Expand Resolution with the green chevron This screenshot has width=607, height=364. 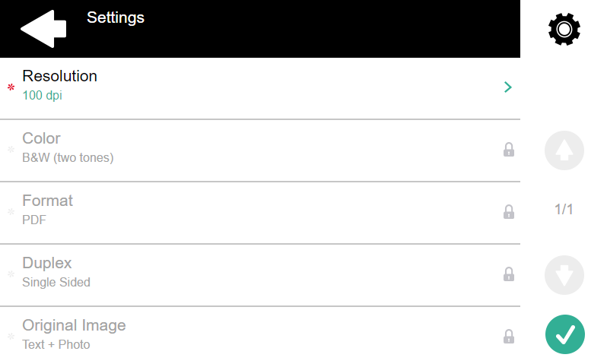coord(508,87)
